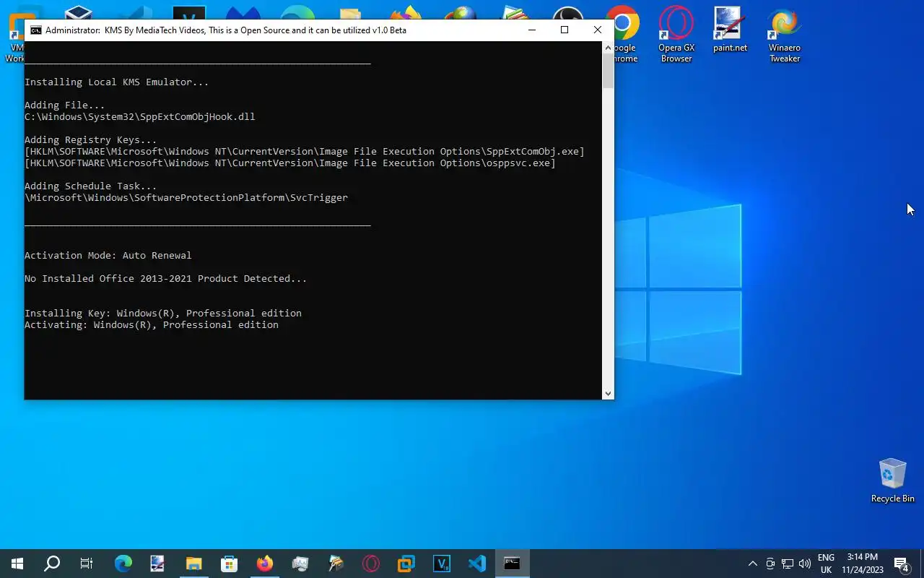Image resolution: width=924 pixels, height=578 pixels.
Task: Click the Meet Now tray icon
Action: pos(770,564)
